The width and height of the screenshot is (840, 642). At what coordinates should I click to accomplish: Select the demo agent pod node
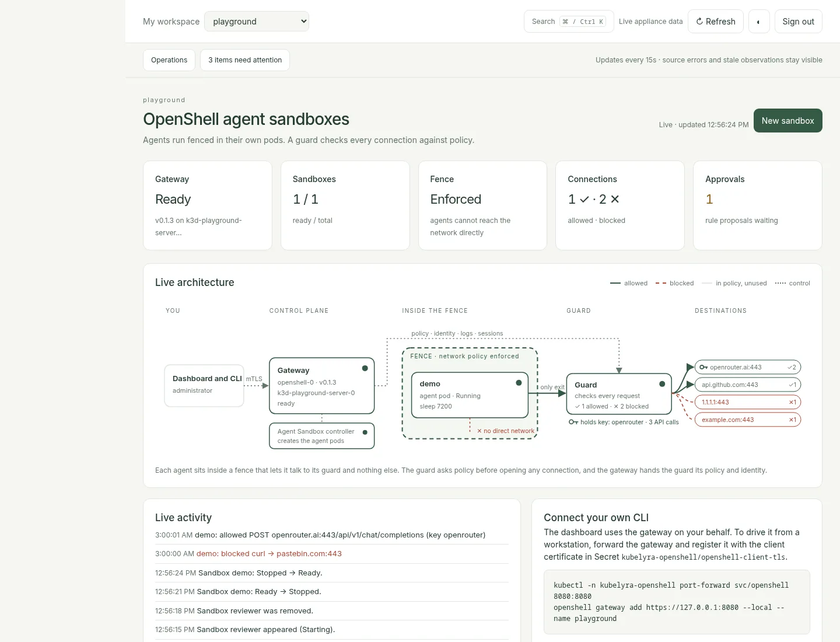tap(470, 395)
